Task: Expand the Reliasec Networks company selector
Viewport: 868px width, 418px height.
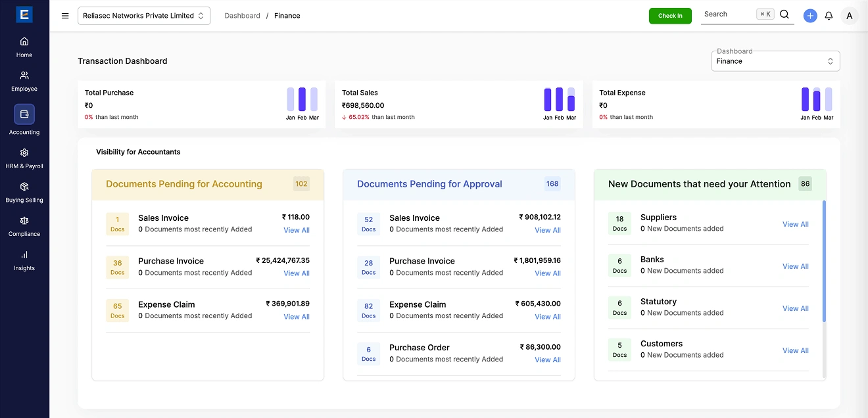Action: (144, 16)
